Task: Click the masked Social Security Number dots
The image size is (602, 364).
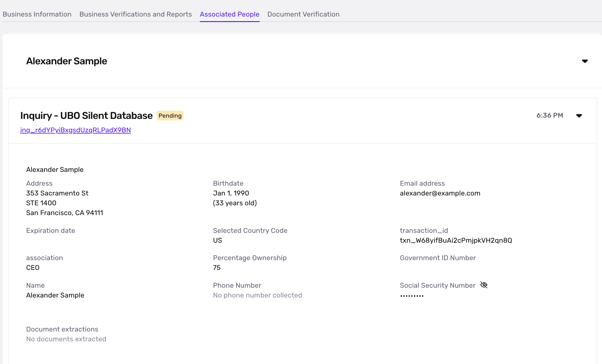Action: pos(412,296)
